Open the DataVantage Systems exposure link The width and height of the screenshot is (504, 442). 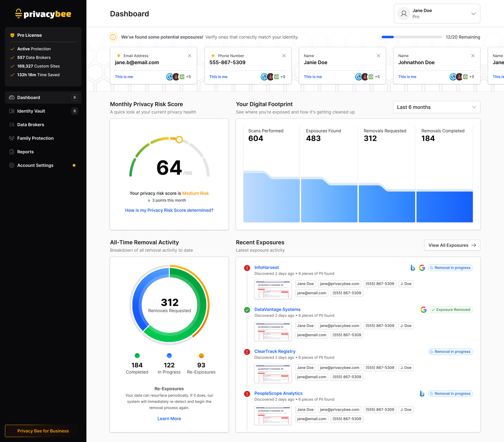(277, 310)
